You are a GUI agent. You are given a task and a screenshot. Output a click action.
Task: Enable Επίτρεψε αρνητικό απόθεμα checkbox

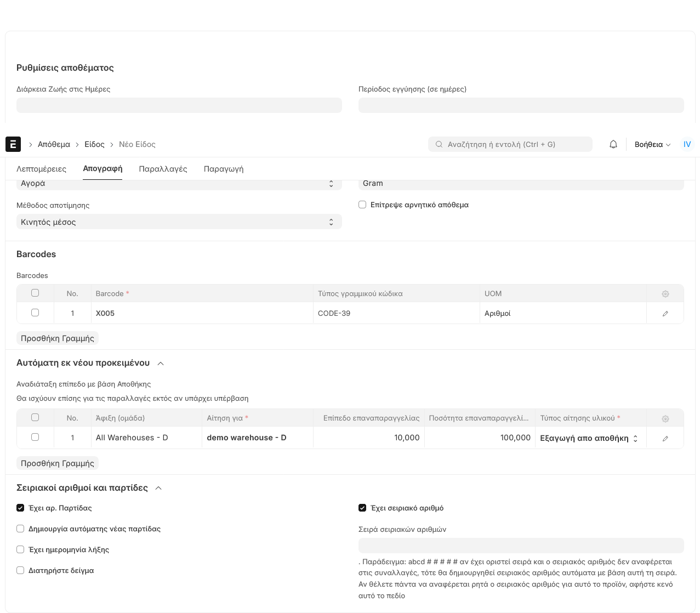[362, 205]
